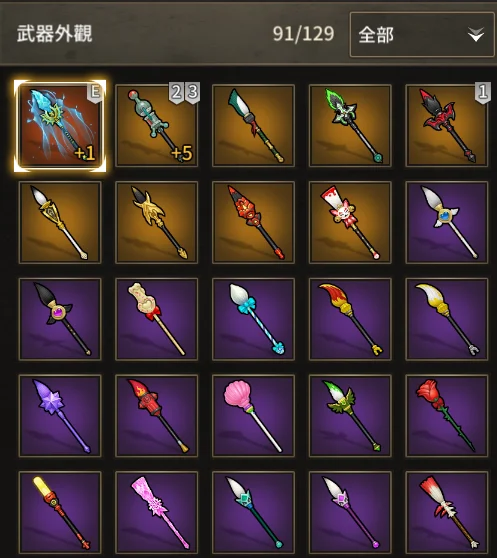
Task: Open the 全部 filter dropdown
Action: [x=422, y=35]
